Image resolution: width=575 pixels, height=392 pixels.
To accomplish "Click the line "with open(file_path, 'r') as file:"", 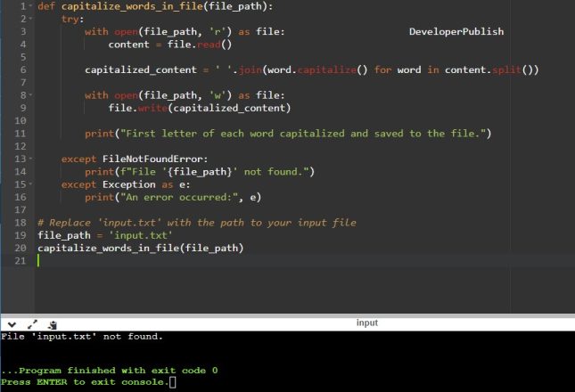I will coord(185,32).
